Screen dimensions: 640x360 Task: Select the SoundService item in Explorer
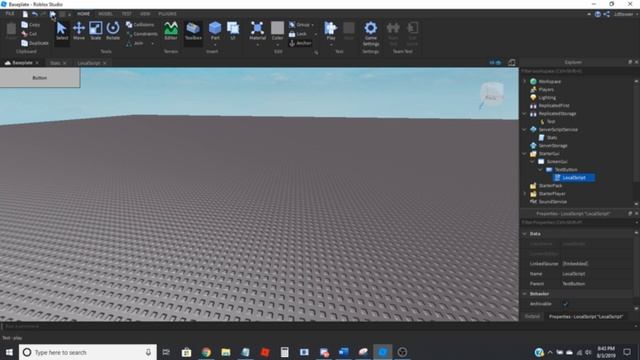click(x=553, y=202)
